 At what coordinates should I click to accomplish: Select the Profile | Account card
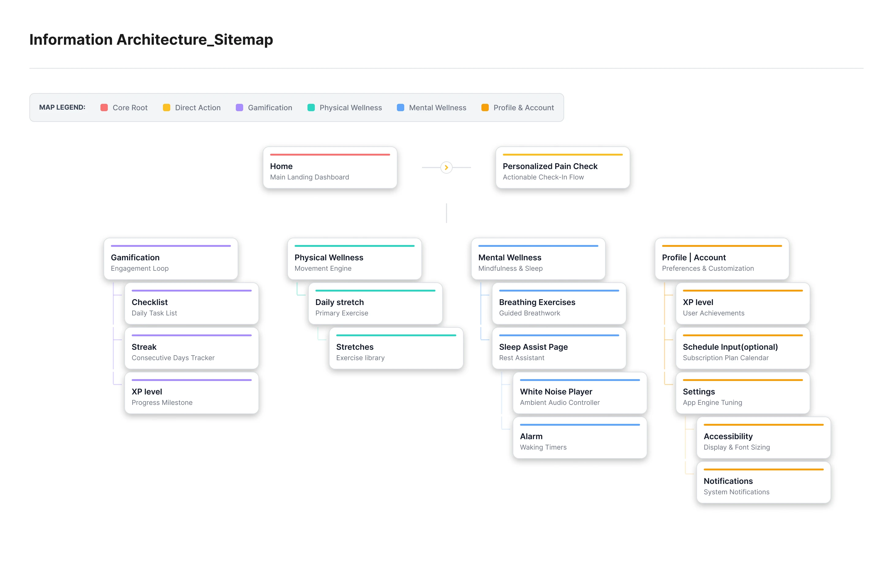[722, 258]
